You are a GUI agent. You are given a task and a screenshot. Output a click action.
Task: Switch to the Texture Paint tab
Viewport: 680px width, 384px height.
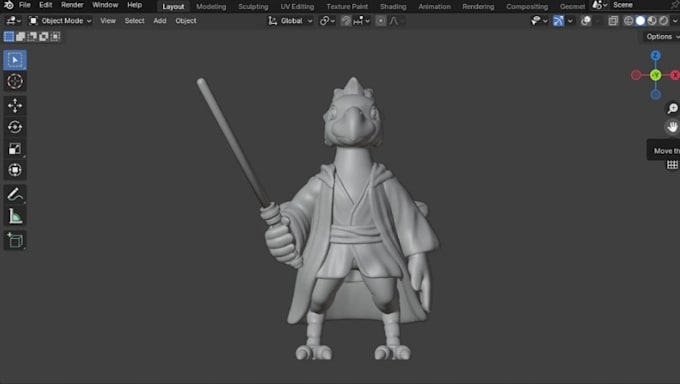pos(347,7)
